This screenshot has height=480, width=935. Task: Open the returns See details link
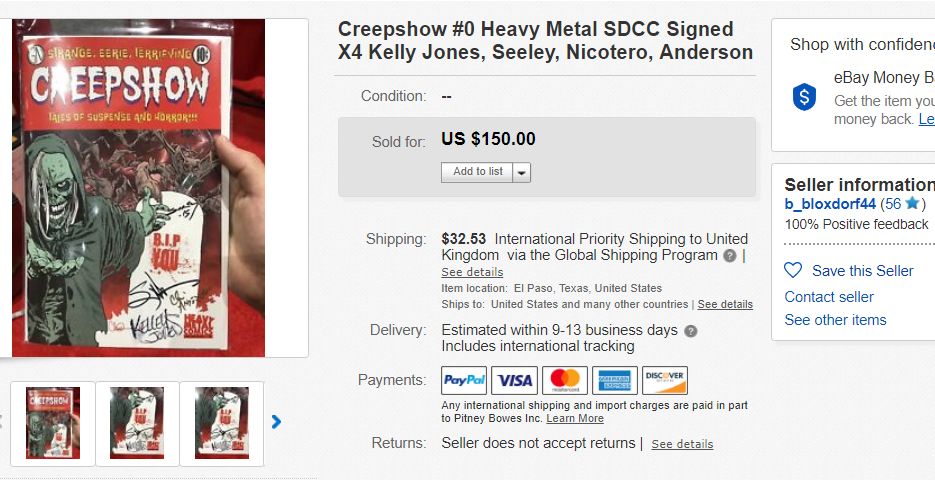682,444
